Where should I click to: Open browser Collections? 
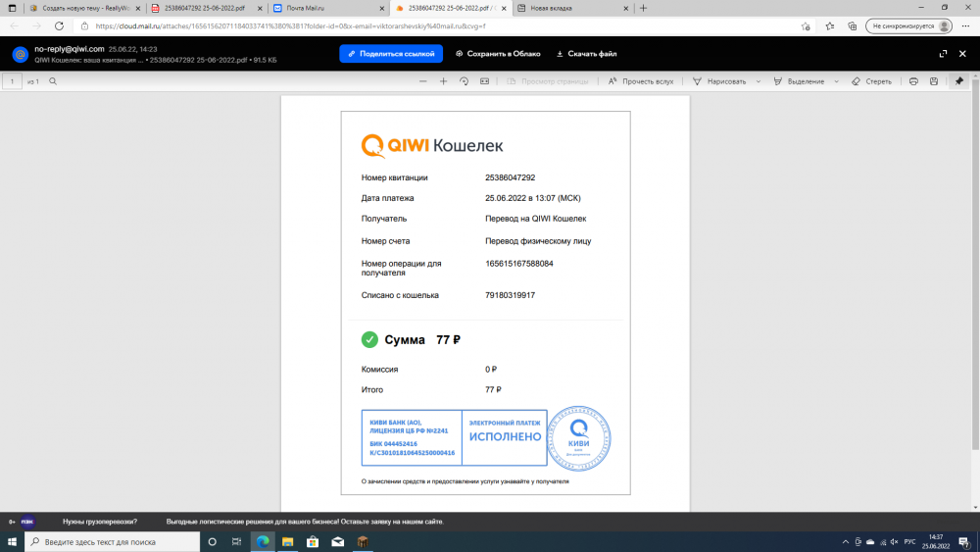tap(852, 26)
